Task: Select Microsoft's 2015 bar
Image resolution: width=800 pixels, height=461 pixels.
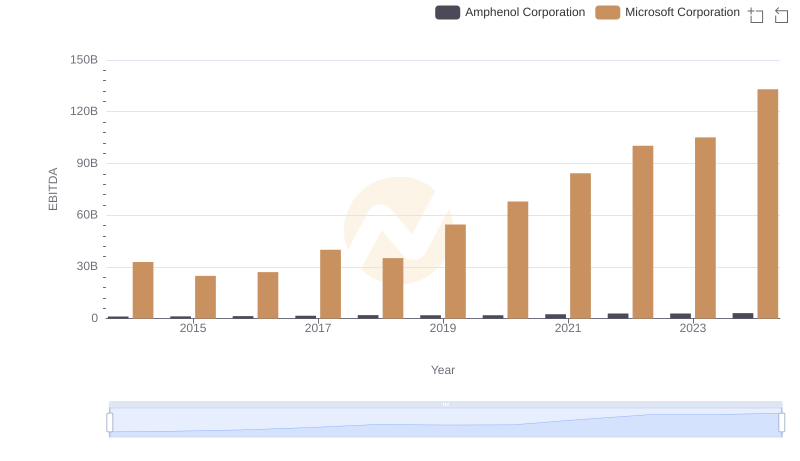Action: coord(205,297)
